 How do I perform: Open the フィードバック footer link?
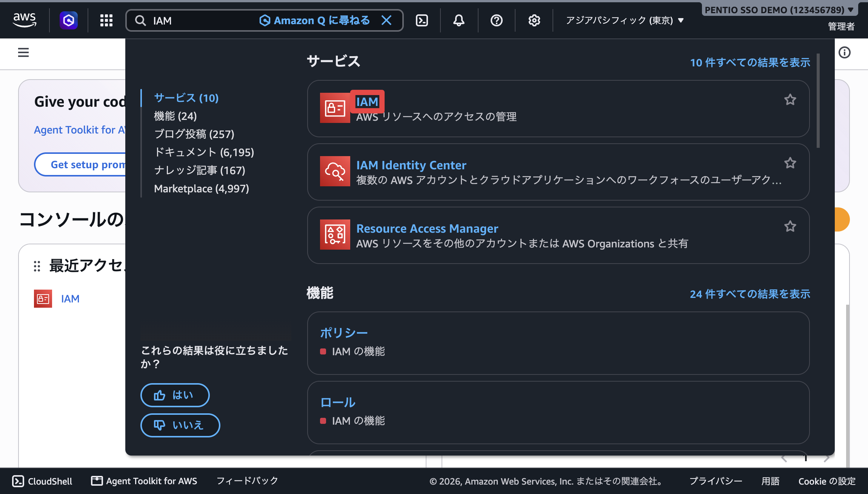point(248,481)
